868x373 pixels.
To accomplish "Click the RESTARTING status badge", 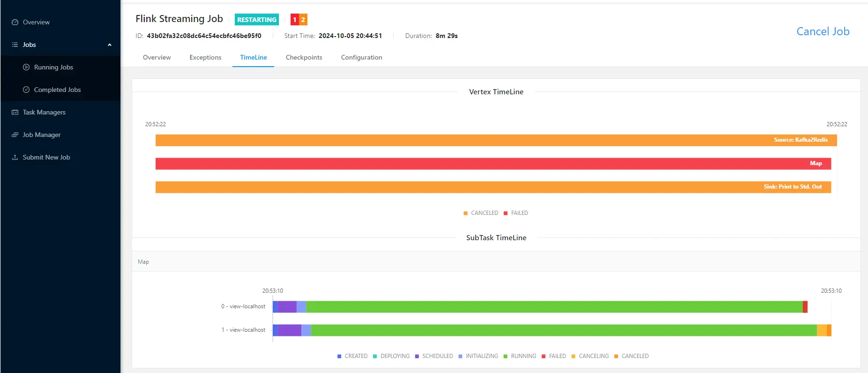I will [257, 19].
